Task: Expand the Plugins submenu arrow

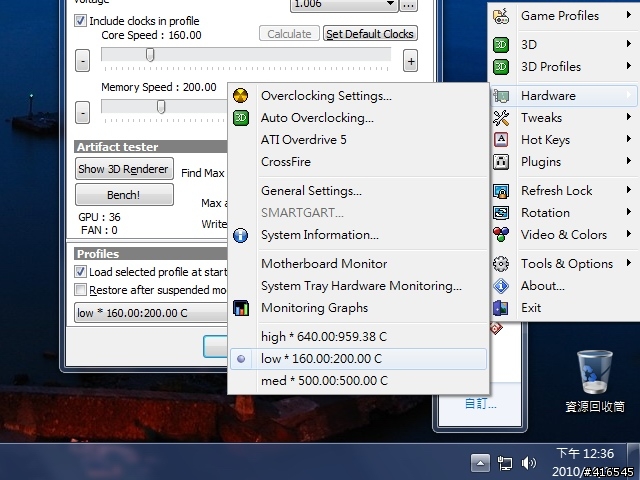Action: tap(629, 161)
